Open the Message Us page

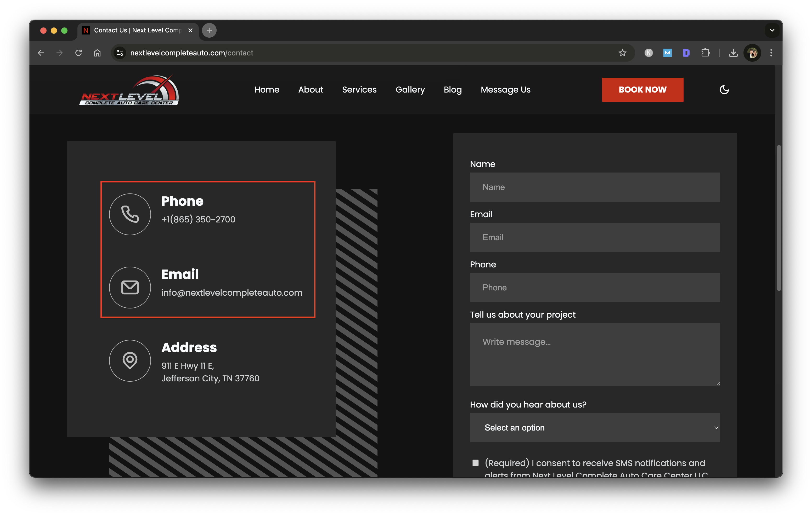point(505,90)
